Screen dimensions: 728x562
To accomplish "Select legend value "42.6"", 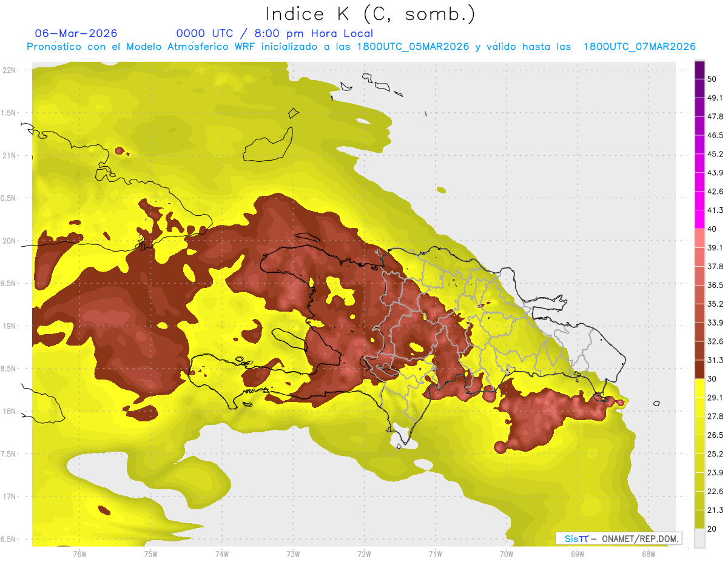I will pyautogui.click(x=715, y=192).
